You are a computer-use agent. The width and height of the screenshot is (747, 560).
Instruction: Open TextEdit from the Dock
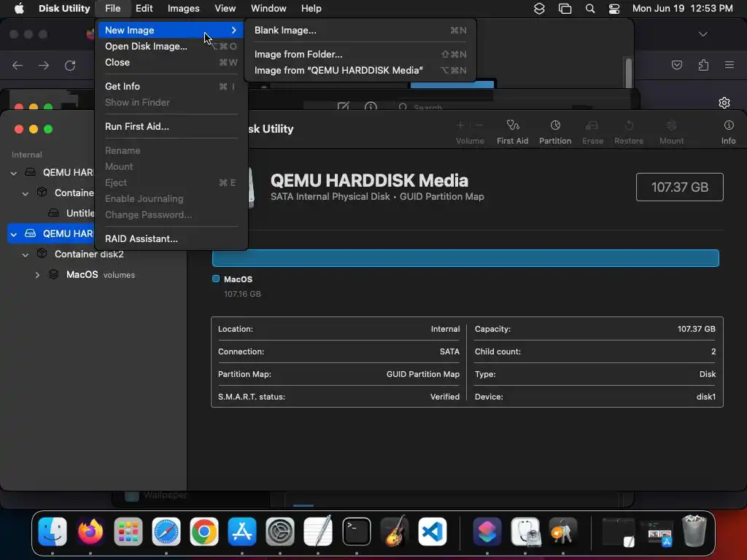tap(318, 531)
